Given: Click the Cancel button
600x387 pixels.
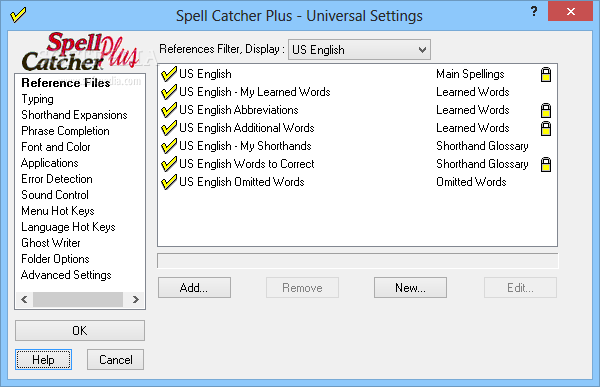Looking at the screenshot, I should tap(116, 359).
